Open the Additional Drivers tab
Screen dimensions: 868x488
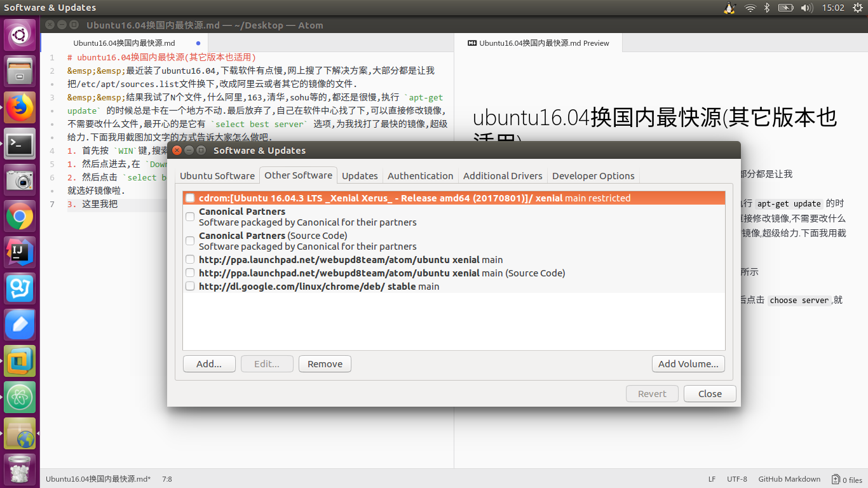(503, 176)
